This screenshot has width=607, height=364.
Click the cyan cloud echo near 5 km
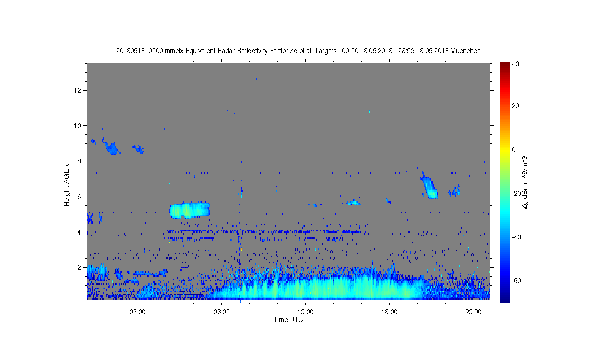tap(189, 210)
